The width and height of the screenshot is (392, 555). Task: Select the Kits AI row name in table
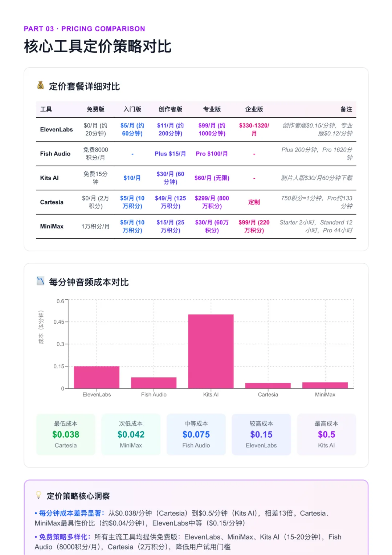(49, 178)
